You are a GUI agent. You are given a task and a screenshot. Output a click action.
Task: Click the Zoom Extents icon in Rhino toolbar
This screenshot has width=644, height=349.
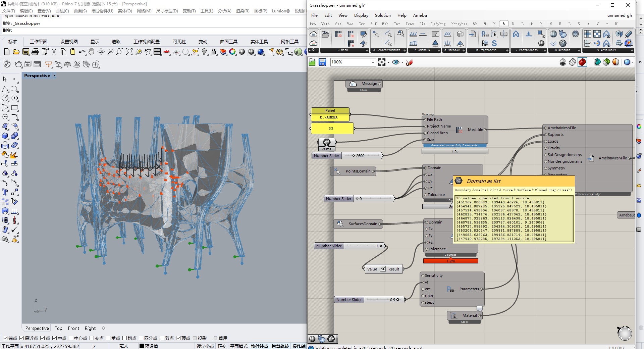click(129, 52)
